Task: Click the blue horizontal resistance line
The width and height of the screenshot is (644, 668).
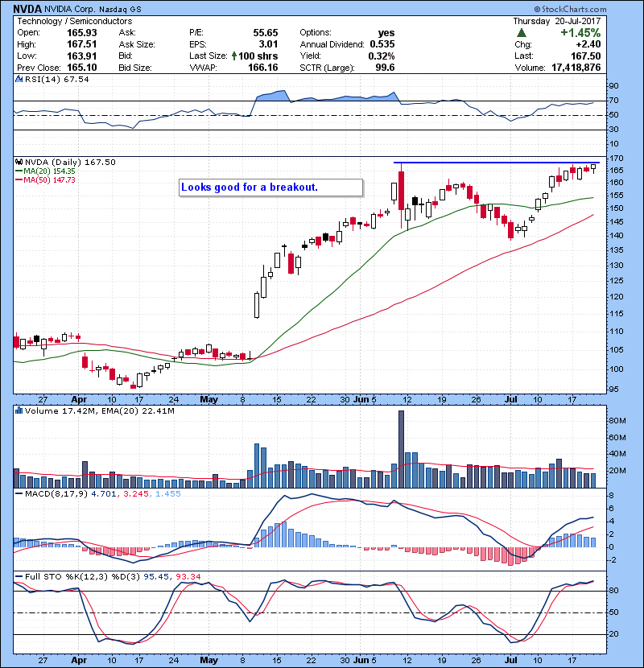Action: point(497,163)
